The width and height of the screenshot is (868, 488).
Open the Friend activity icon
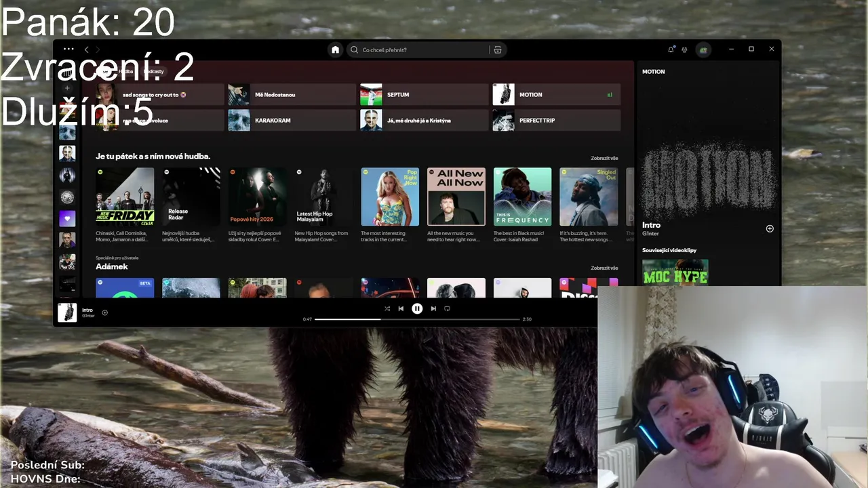click(684, 49)
